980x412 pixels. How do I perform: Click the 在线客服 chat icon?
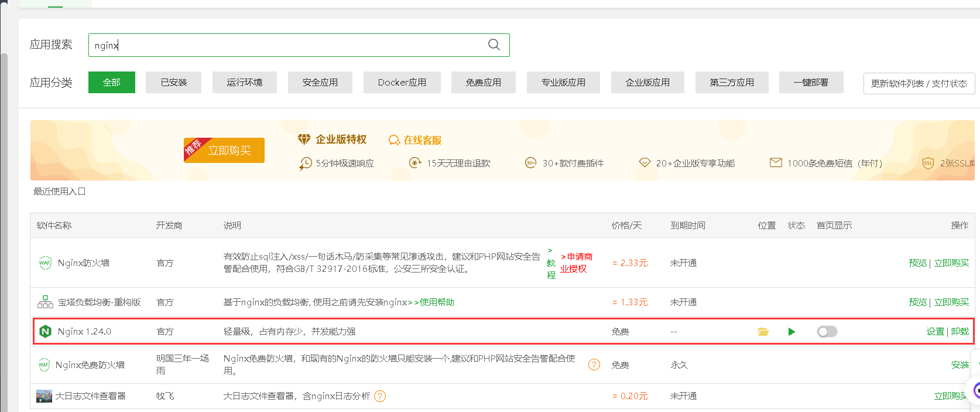(394, 140)
